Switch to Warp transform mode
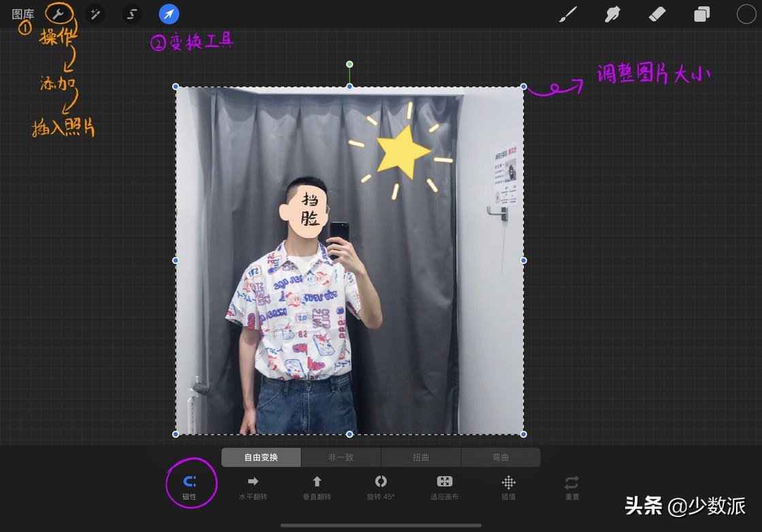The height and width of the screenshot is (532, 762). pyautogui.click(x=501, y=457)
